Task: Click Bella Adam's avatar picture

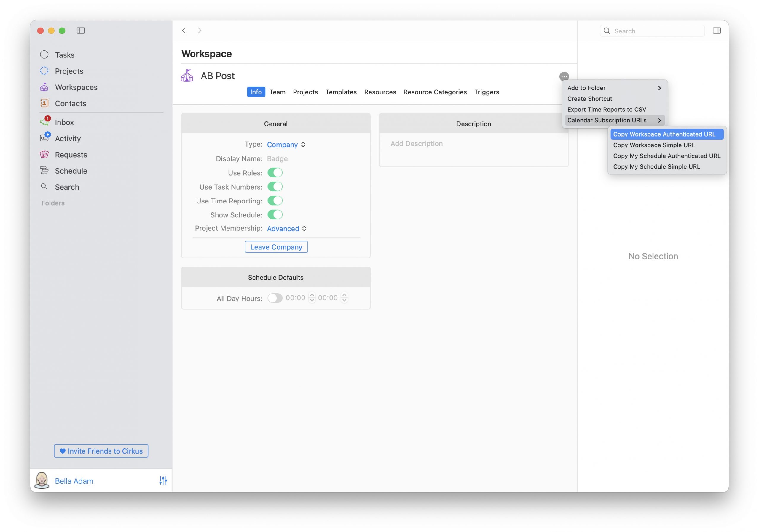Action: click(42, 480)
